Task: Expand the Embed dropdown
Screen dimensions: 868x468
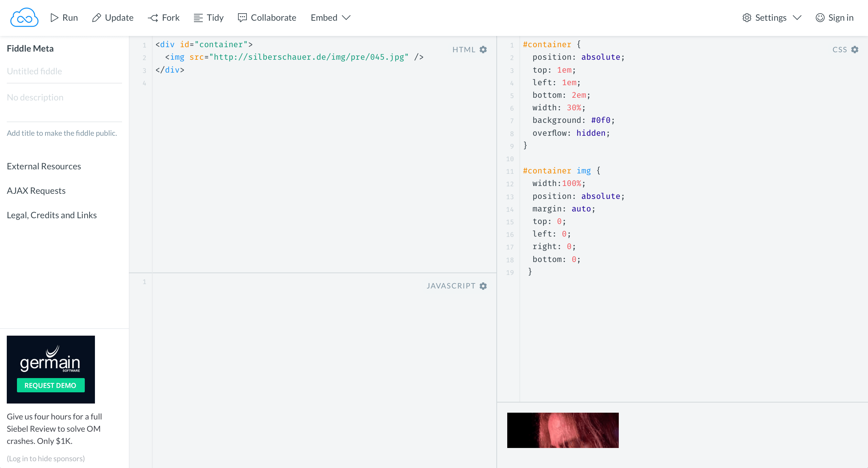Action: coord(330,17)
